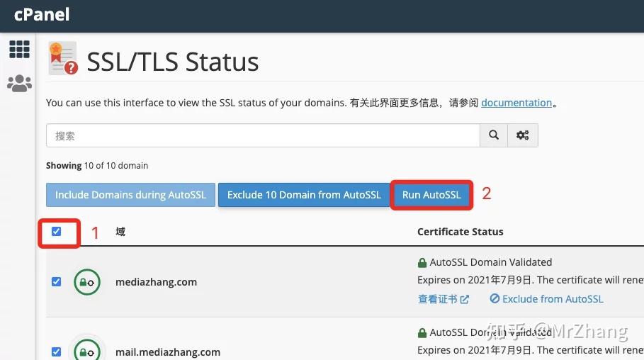Viewport: 644px width, 360px height.
Task: Click the SSL/TLS Status certificate icon
Action: [x=63, y=58]
